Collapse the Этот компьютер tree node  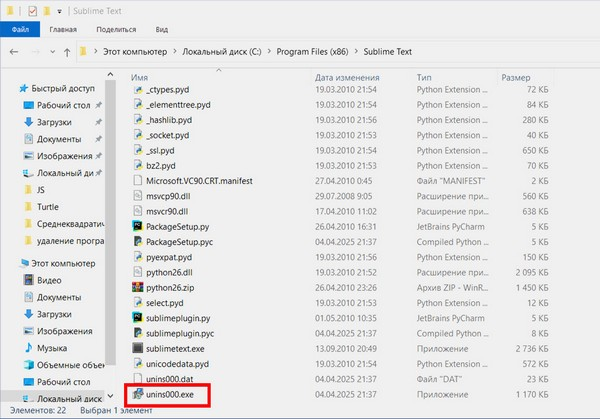(9, 261)
